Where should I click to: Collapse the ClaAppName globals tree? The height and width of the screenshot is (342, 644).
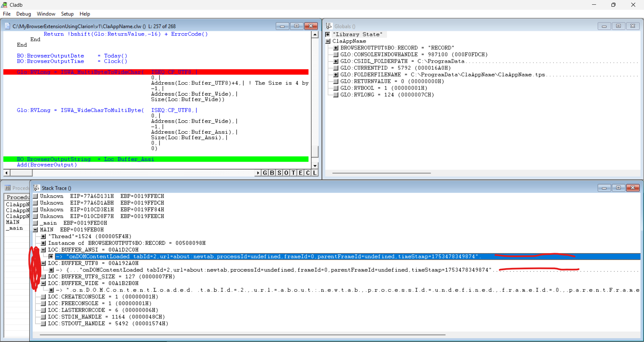(x=328, y=41)
